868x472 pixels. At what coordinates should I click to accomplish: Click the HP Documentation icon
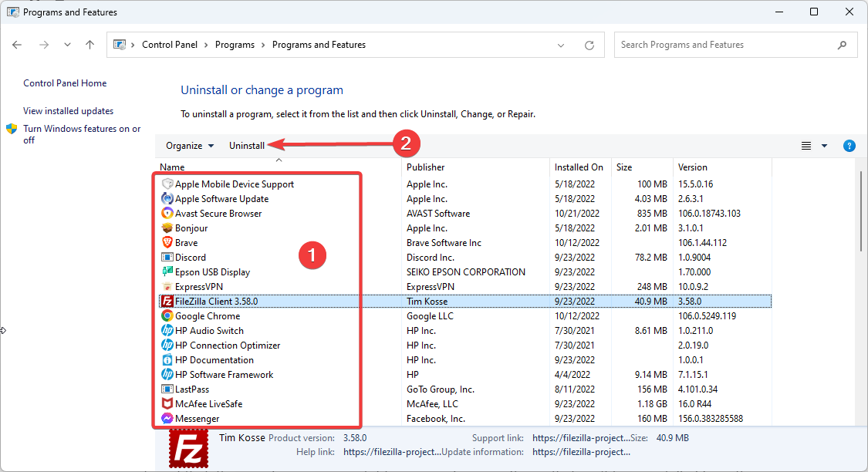[167, 359]
